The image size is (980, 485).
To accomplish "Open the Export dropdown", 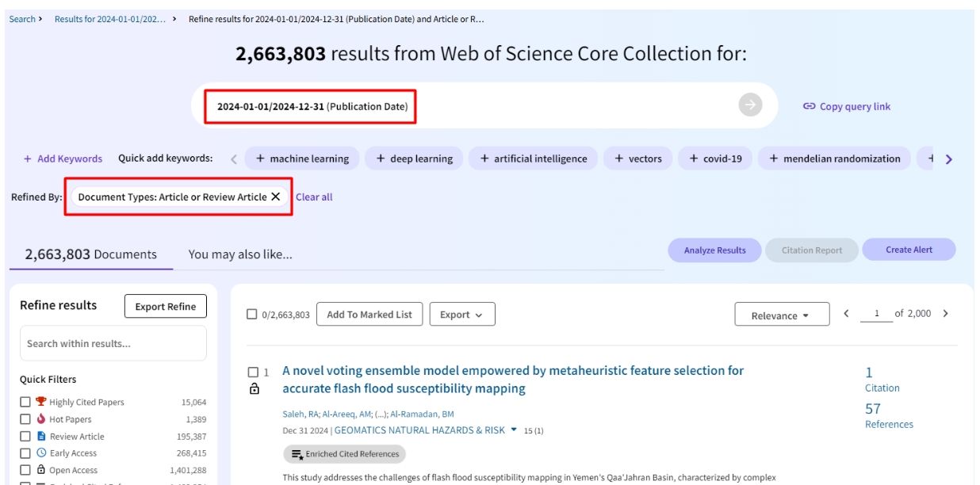I will click(x=462, y=315).
